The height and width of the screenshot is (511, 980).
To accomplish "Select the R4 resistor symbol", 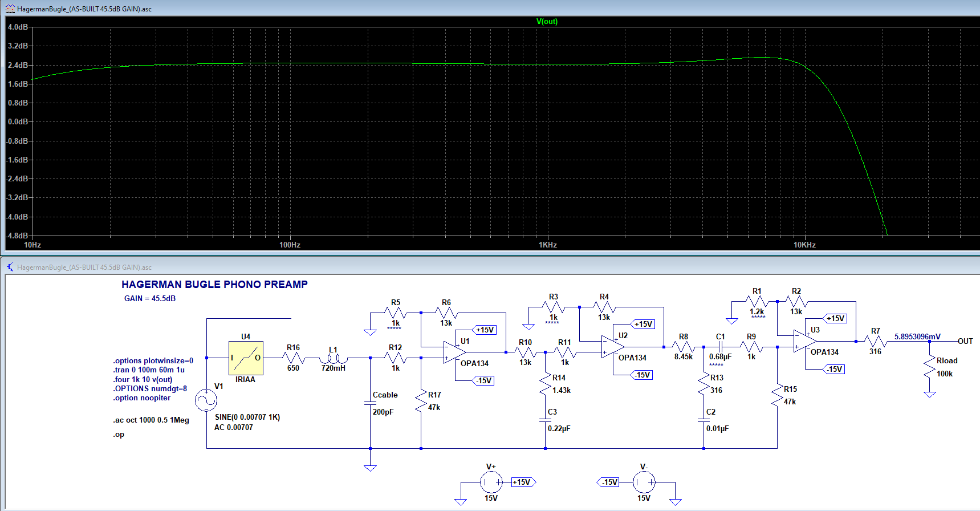I will pos(604,307).
